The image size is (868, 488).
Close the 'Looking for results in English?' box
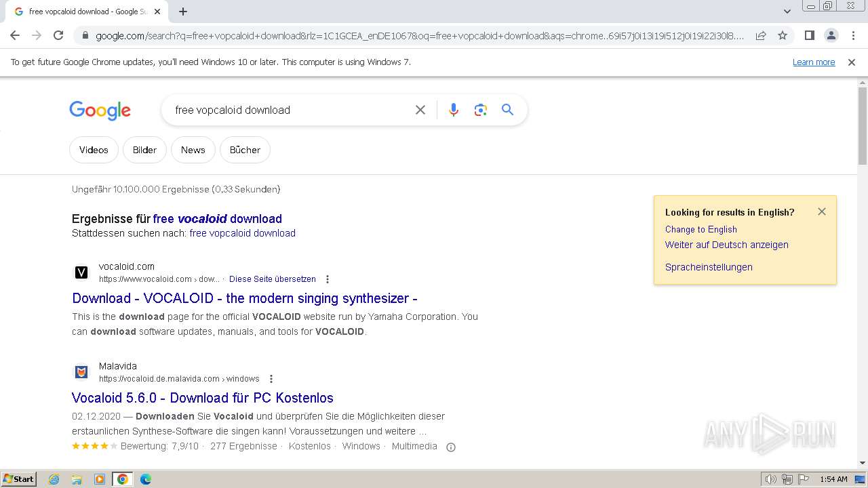[822, 211]
